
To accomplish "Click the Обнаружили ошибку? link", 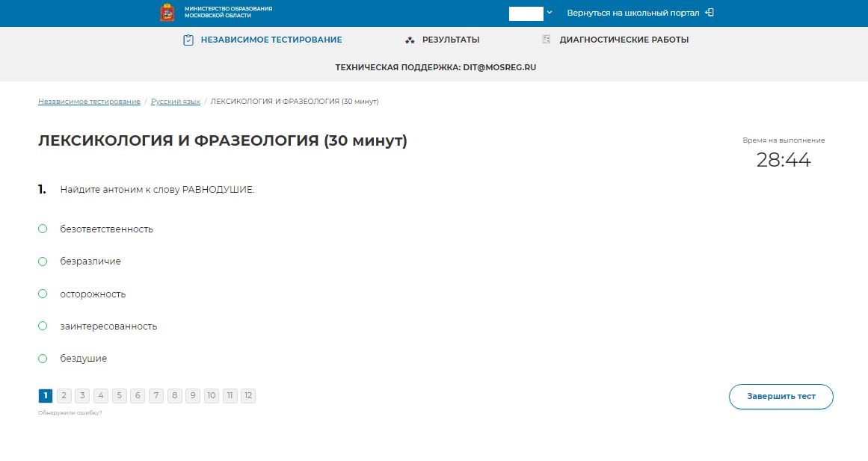I will [70, 413].
